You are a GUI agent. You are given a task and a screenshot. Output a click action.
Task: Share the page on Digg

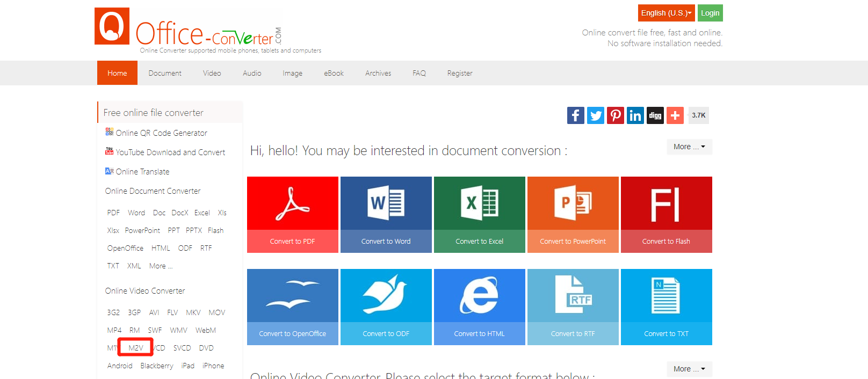(x=655, y=115)
